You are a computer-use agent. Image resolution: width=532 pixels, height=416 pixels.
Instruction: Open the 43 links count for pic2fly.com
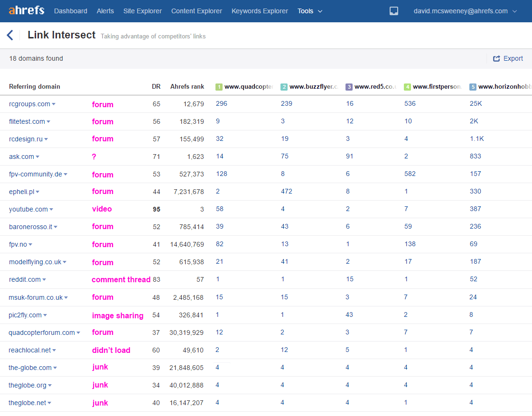point(349,315)
